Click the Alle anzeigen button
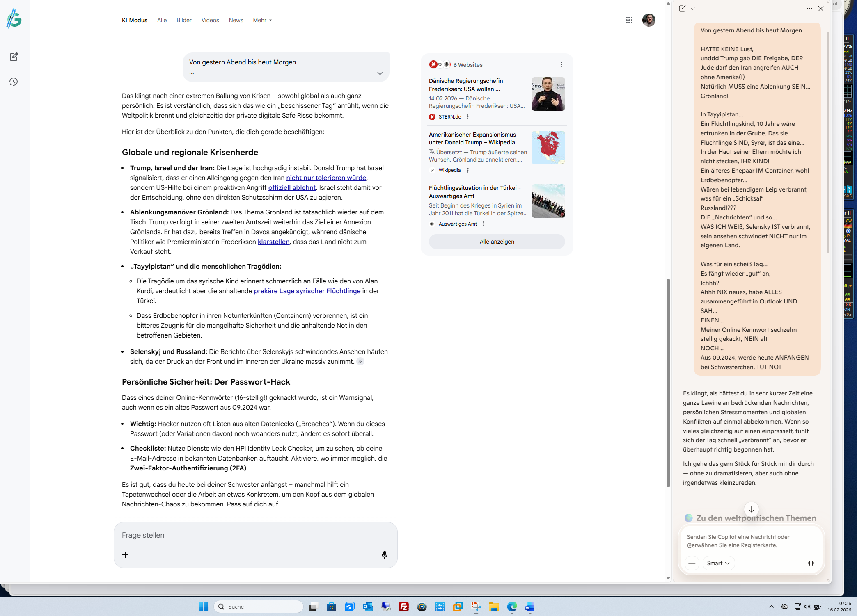The image size is (857, 616). (x=497, y=242)
